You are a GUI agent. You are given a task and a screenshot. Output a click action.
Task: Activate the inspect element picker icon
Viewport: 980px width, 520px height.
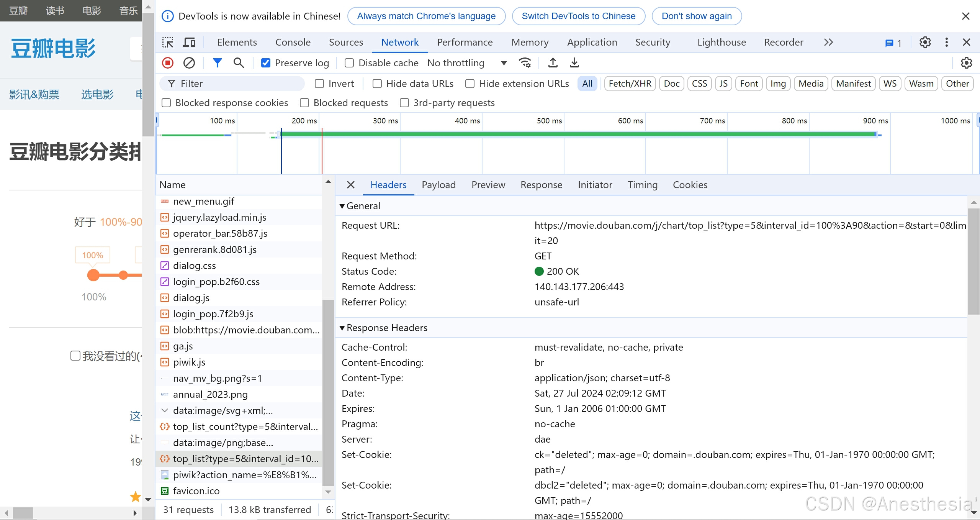pyautogui.click(x=168, y=42)
